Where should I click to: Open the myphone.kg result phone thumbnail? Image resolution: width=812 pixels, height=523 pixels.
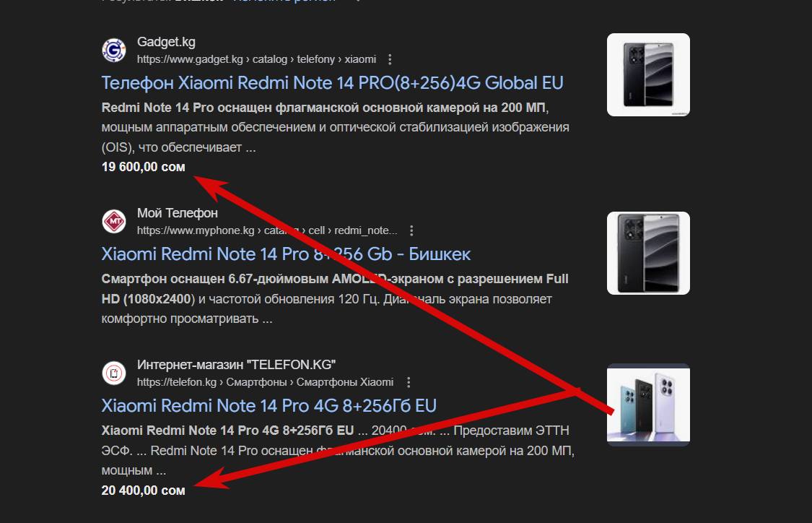(x=648, y=253)
